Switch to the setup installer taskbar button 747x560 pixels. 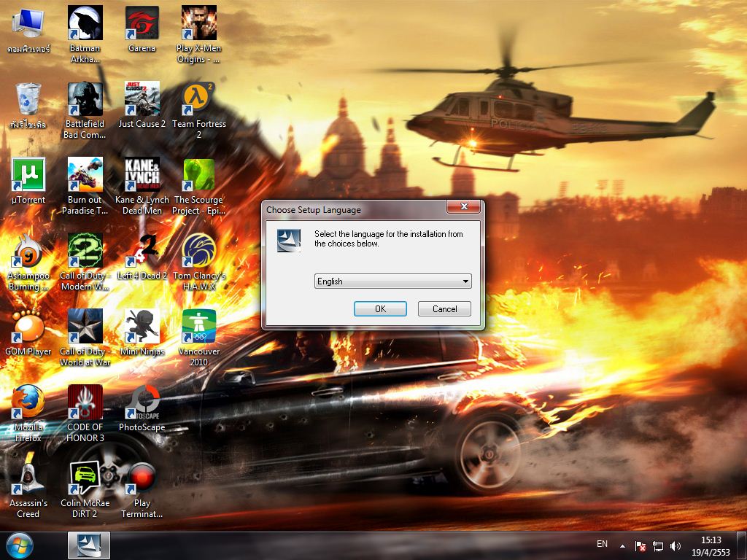click(x=89, y=545)
